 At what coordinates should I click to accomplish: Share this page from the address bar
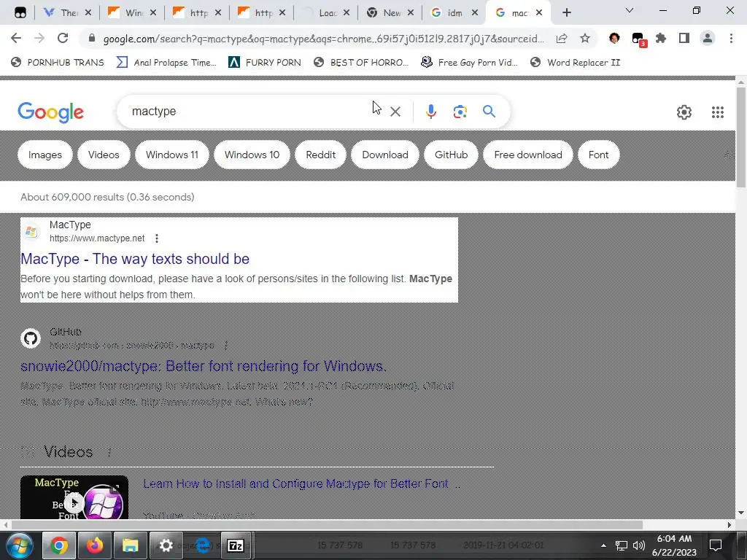(x=562, y=38)
